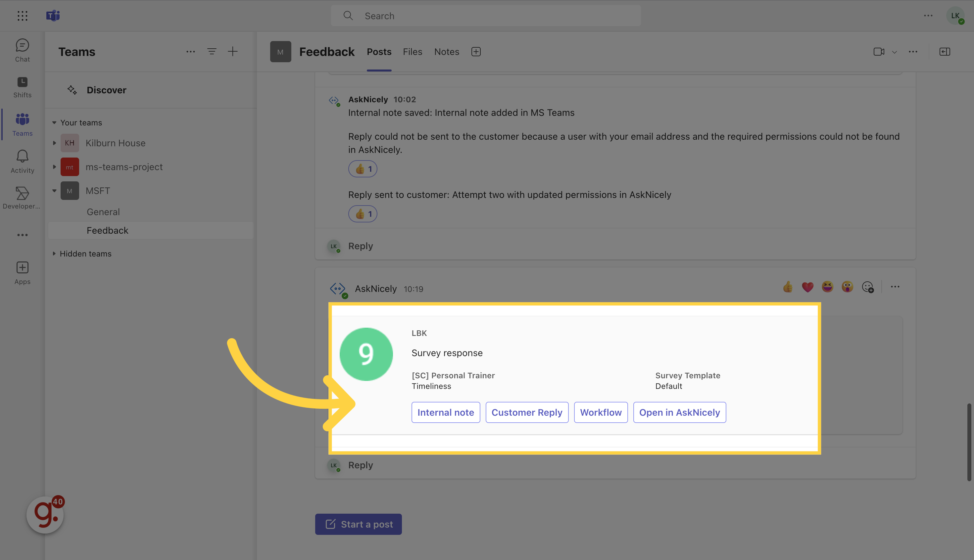Toggle thumbs up on reply sent message
Screen dimensions: 974x560
363,214
